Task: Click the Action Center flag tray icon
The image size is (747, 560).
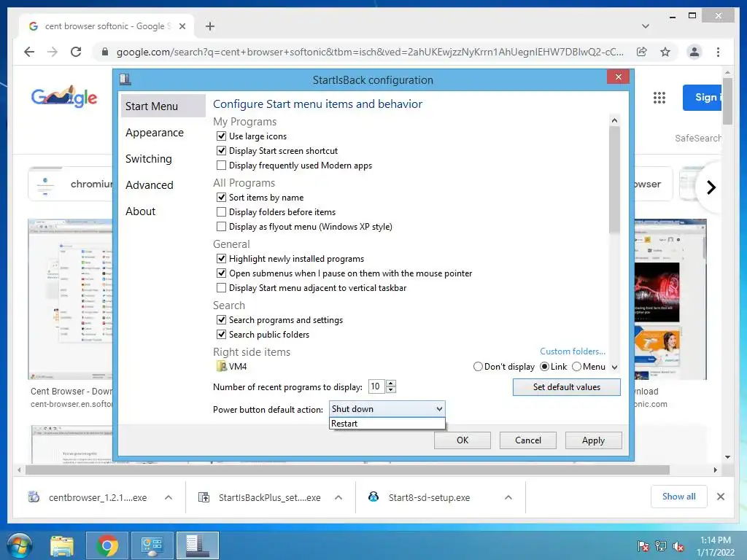Action: click(643, 546)
